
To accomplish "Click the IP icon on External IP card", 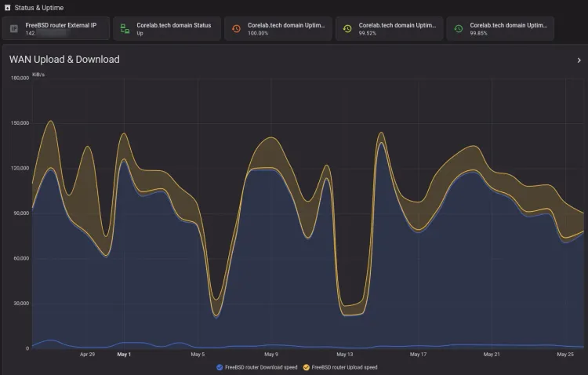I will (x=14, y=28).
